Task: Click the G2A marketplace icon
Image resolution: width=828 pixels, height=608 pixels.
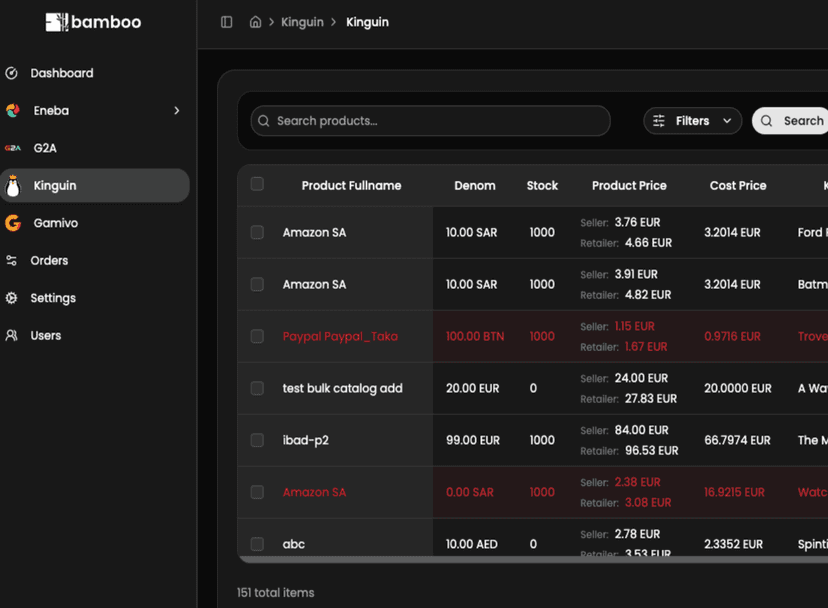Action: (x=13, y=148)
